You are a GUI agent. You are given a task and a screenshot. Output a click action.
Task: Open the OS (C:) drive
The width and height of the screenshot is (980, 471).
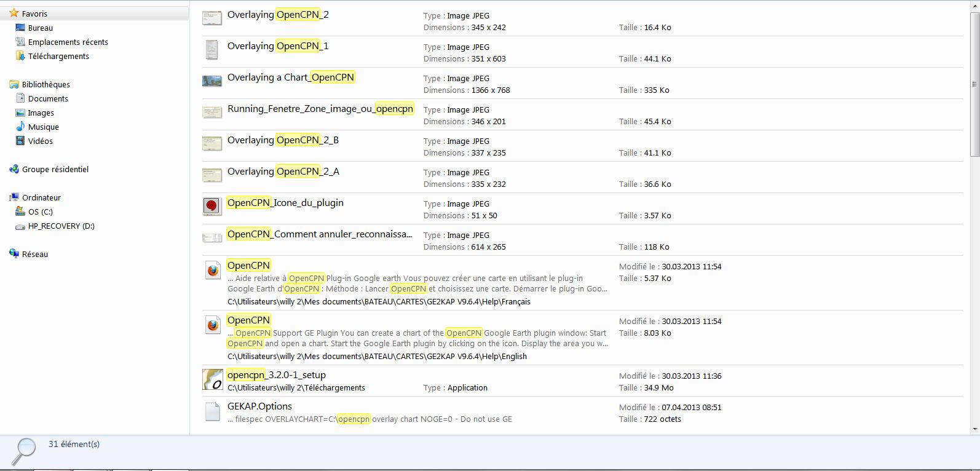41,212
